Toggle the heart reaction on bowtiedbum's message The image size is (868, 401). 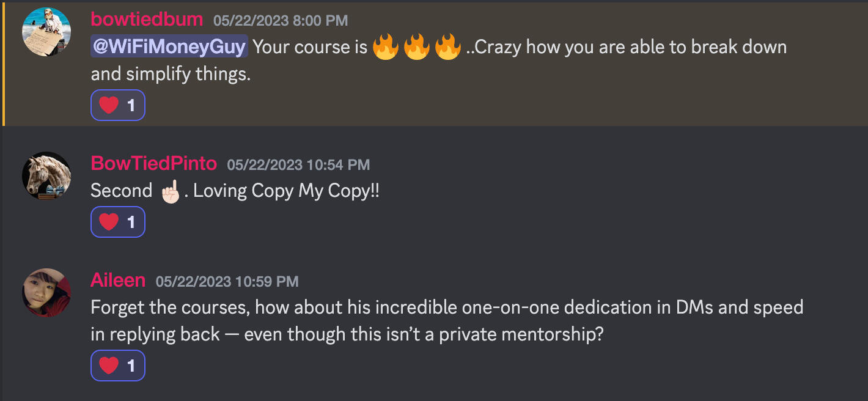[x=118, y=105]
